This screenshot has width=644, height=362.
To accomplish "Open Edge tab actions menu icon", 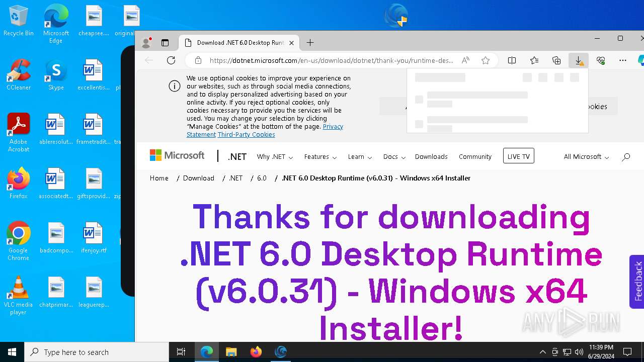I will pyautogui.click(x=165, y=43).
